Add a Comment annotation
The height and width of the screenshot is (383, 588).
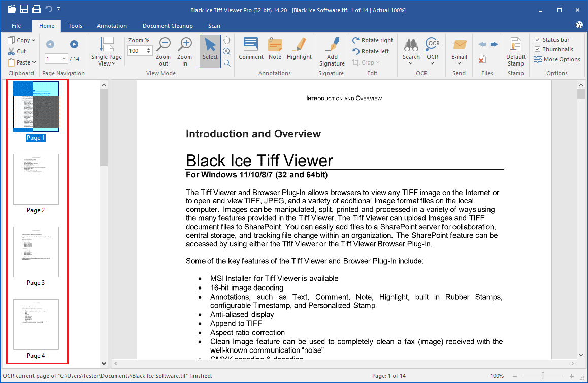tap(251, 49)
